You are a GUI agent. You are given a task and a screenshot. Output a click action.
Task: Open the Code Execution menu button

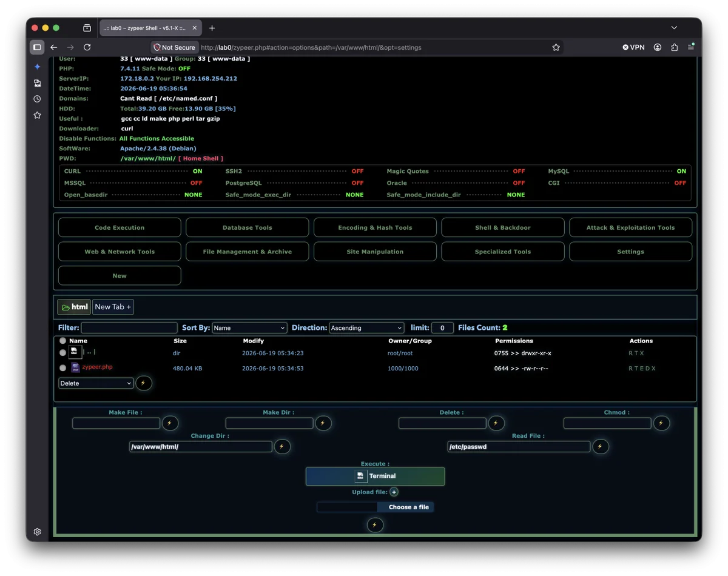120,227
